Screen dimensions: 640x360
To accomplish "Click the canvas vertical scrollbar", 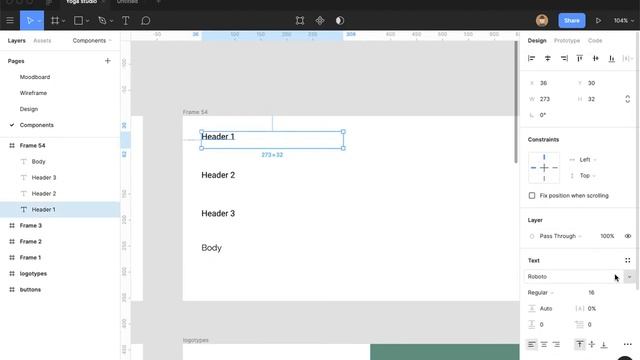I will [516, 102].
